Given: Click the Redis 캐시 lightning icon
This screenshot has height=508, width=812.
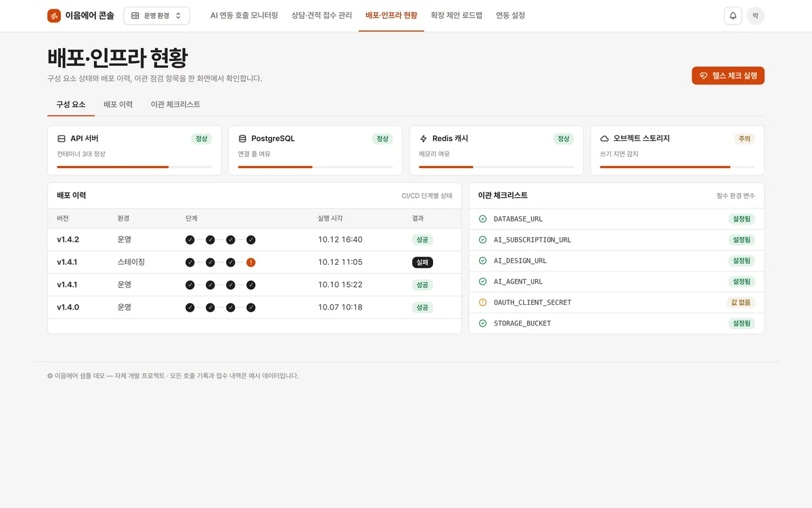Looking at the screenshot, I should [x=424, y=138].
